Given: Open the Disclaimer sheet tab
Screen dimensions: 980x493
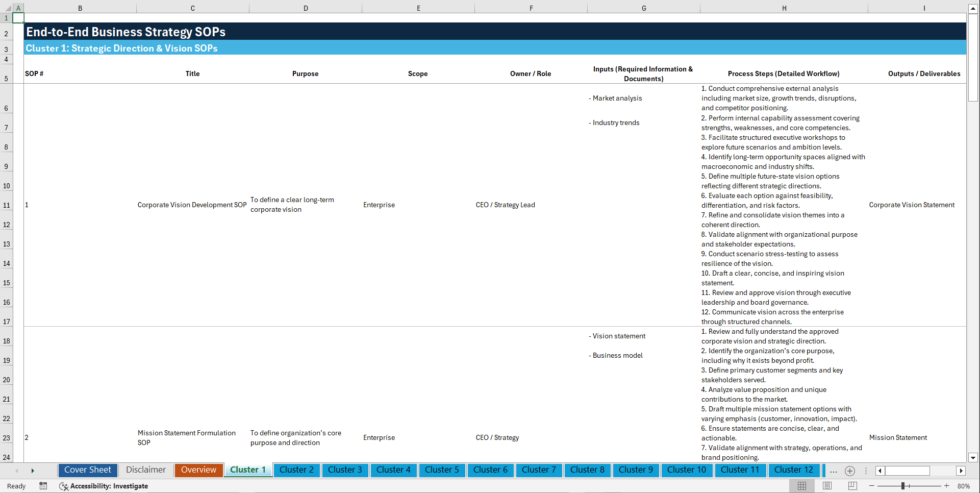Looking at the screenshot, I should click(145, 470).
